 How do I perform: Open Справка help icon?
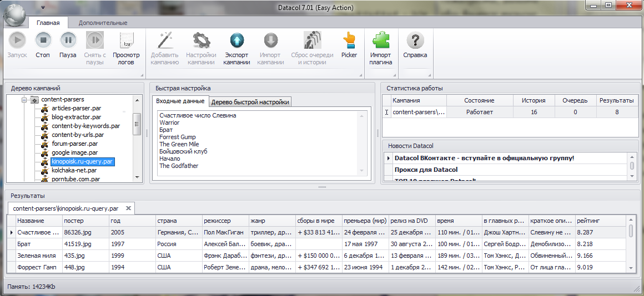(415, 40)
